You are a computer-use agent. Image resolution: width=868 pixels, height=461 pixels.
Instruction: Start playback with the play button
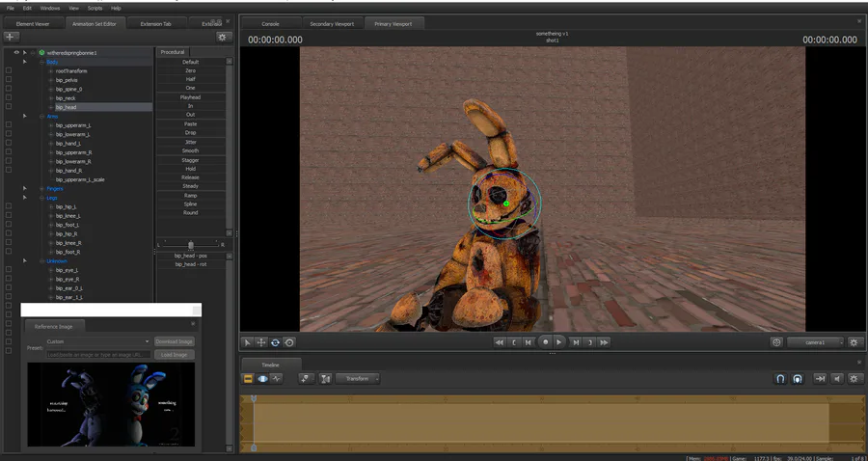point(559,342)
